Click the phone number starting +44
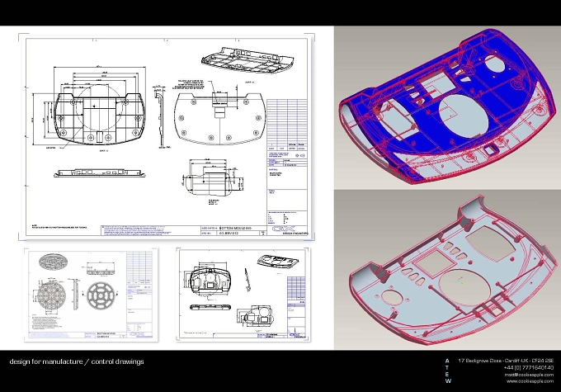The image size is (561, 392). coord(529,368)
